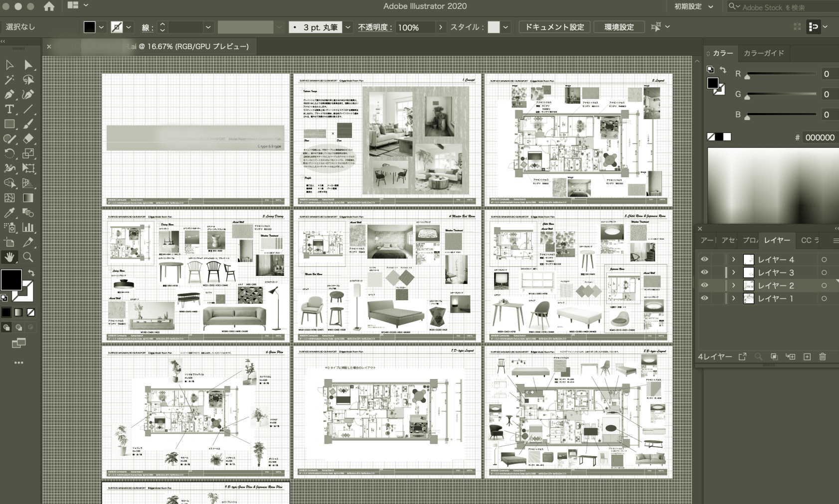The image size is (839, 504).
Task: Create a new layer in Layers panel
Action: pos(807,357)
